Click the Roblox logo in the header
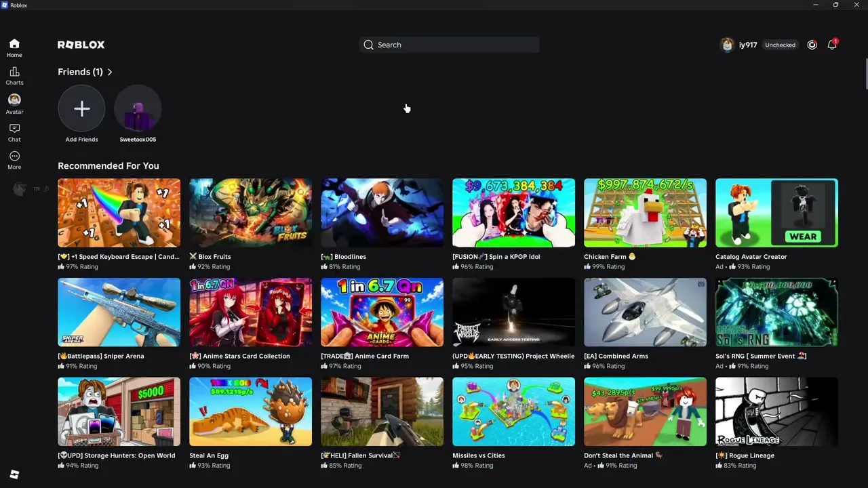868x488 pixels. pos(81,45)
